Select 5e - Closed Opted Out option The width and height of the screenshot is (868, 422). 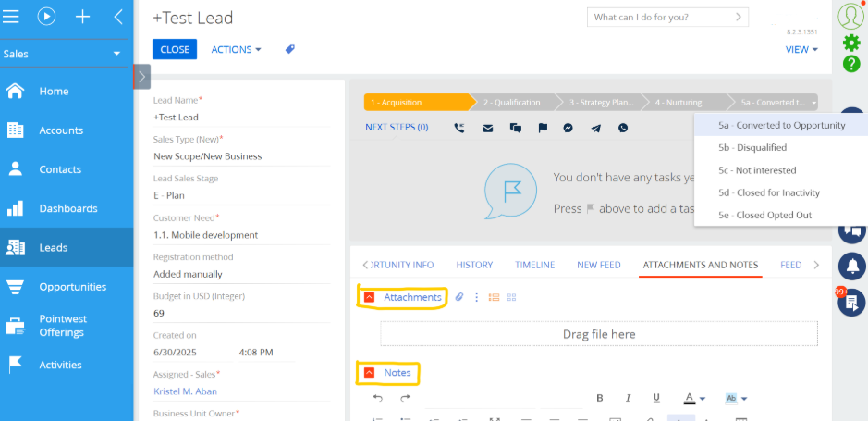pyautogui.click(x=781, y=215)
